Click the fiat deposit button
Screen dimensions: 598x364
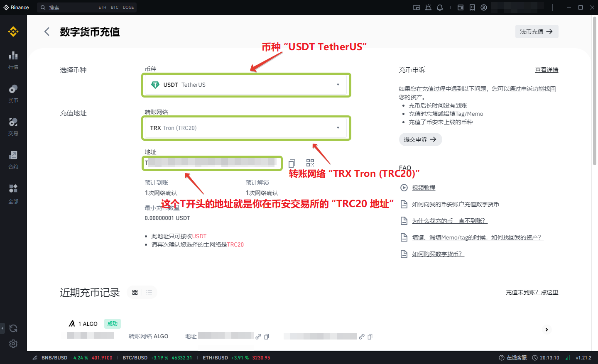(x=537, y=32)
